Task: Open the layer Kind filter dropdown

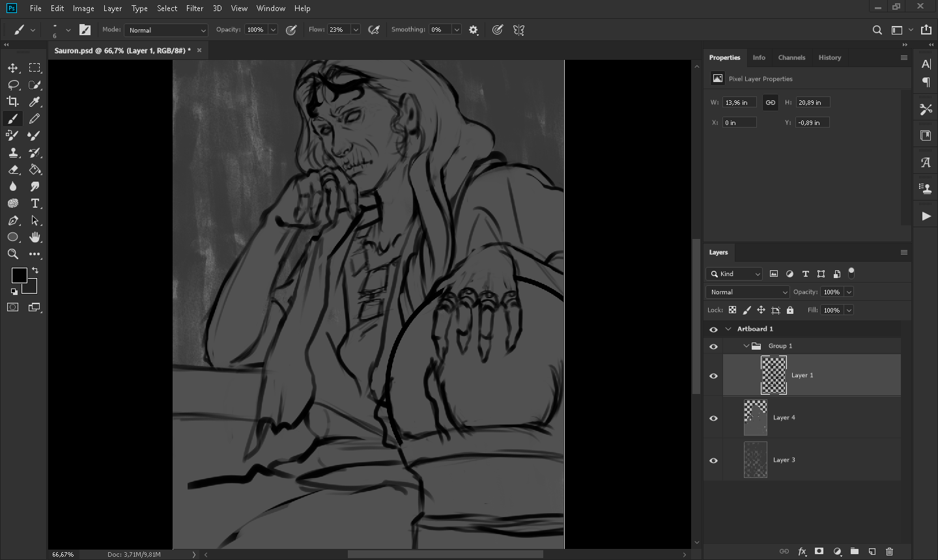Action: point(734,274)
